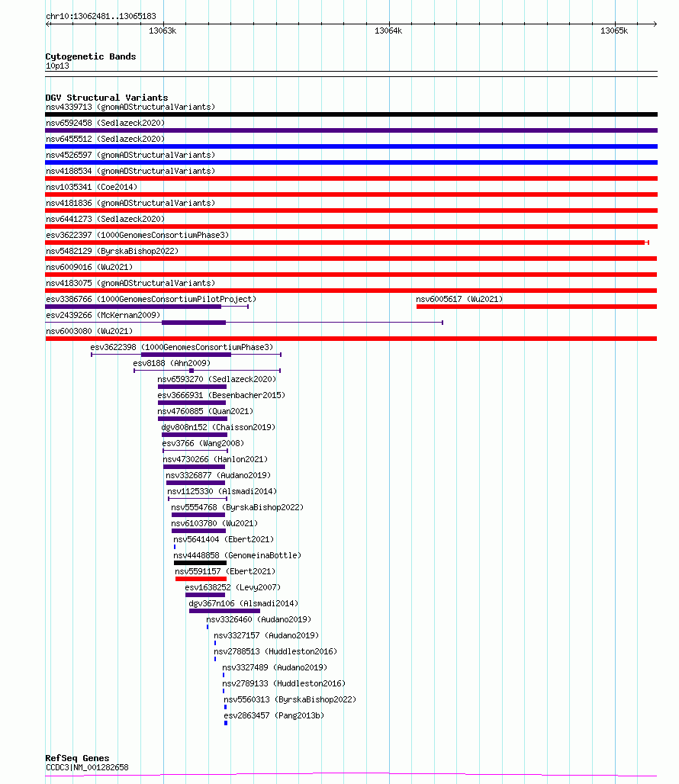Image resolution: width=679 pixels, height=784 pixels.
Task: Click nsv5591157 Ebert2021 label
Action: click(225, 571)
